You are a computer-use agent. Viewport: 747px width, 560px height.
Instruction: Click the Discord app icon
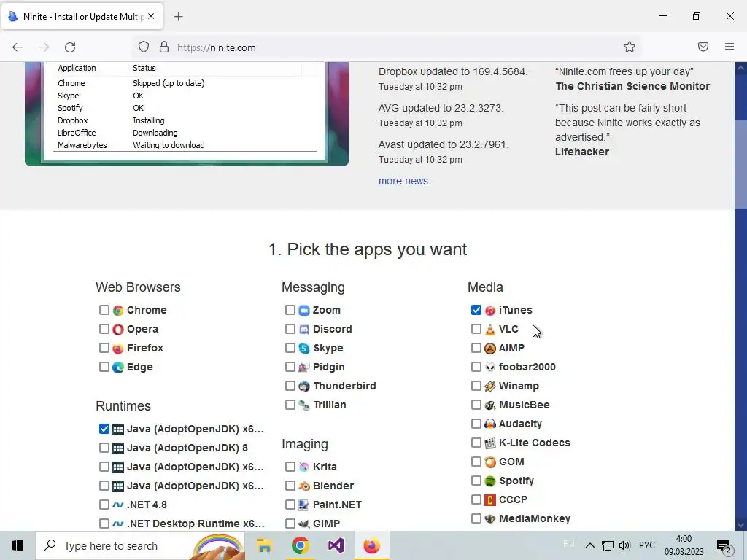[304, 329]
